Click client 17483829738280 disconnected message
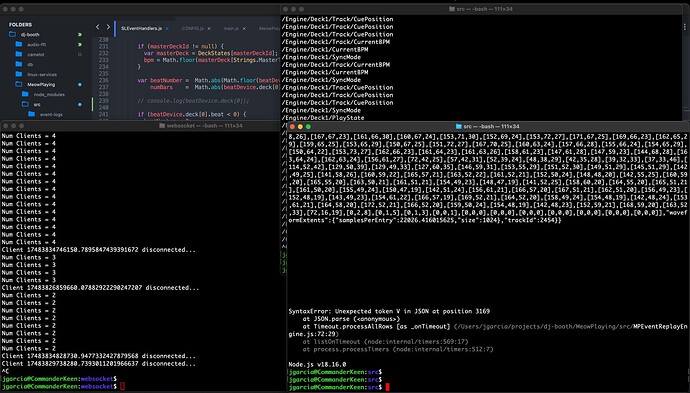 [99, 364]
